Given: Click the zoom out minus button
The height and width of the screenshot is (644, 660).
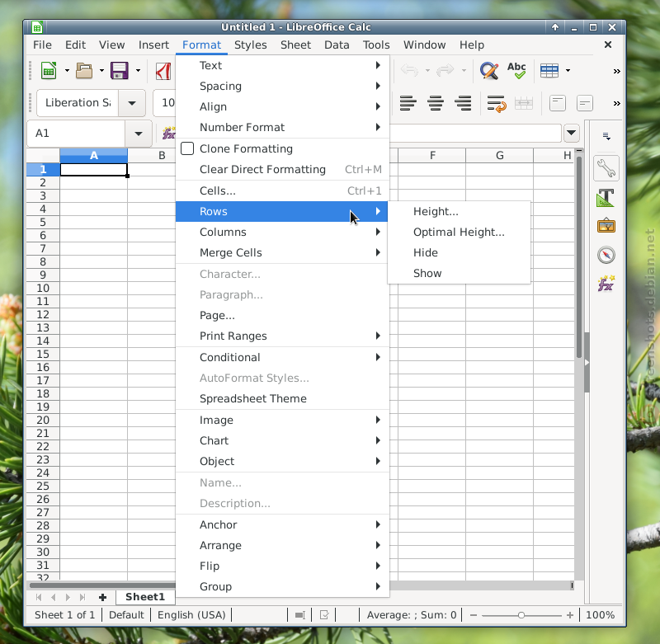Looking at the screenshot, I should pos(474,615).
